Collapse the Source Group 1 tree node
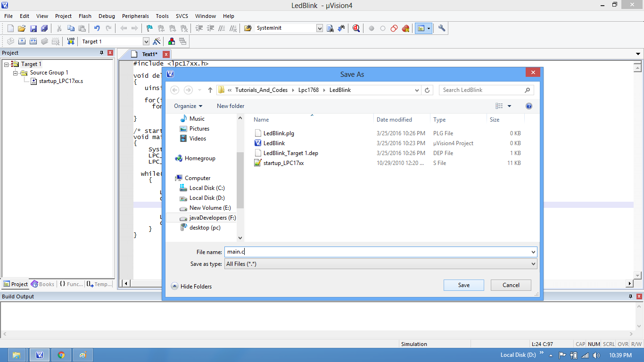This screenshot has height=362, width=644. click(16, 73)
